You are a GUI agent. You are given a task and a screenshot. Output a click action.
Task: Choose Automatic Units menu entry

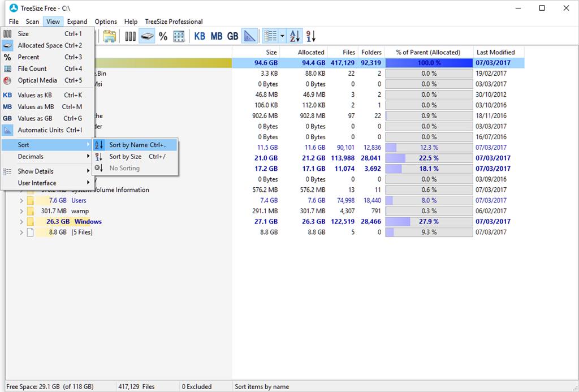tap(47, 130)
